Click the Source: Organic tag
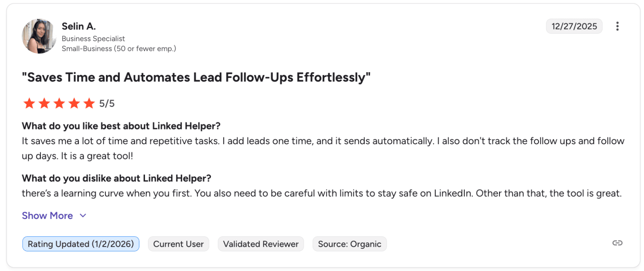 click(350, 244)
